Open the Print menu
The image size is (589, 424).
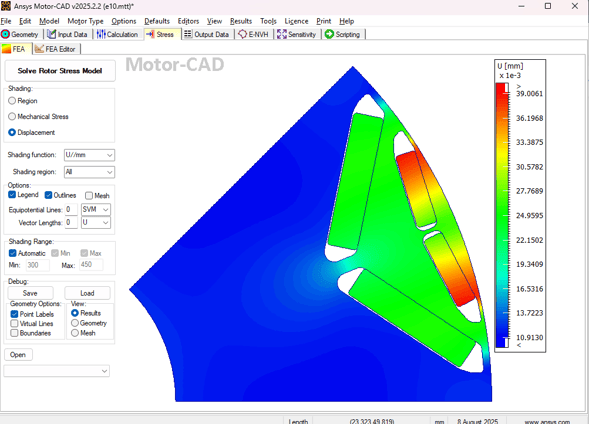click(324, 21)
